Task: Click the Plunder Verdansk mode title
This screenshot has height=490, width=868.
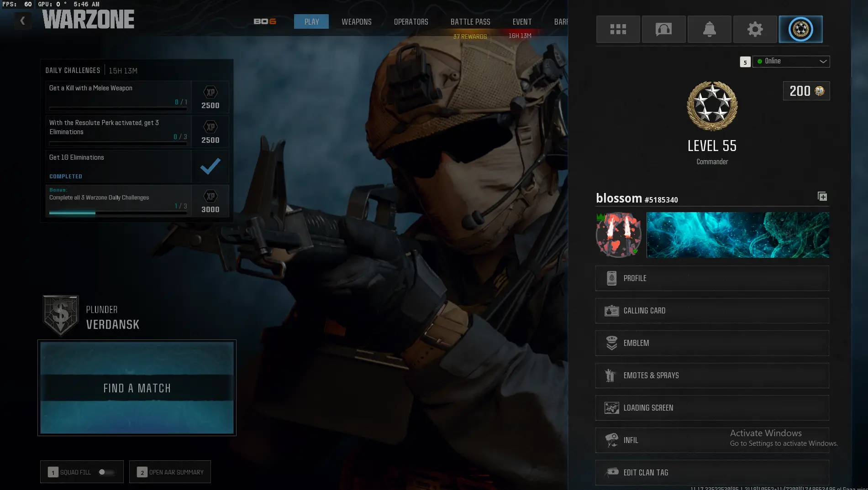Action: coord(113,318)
